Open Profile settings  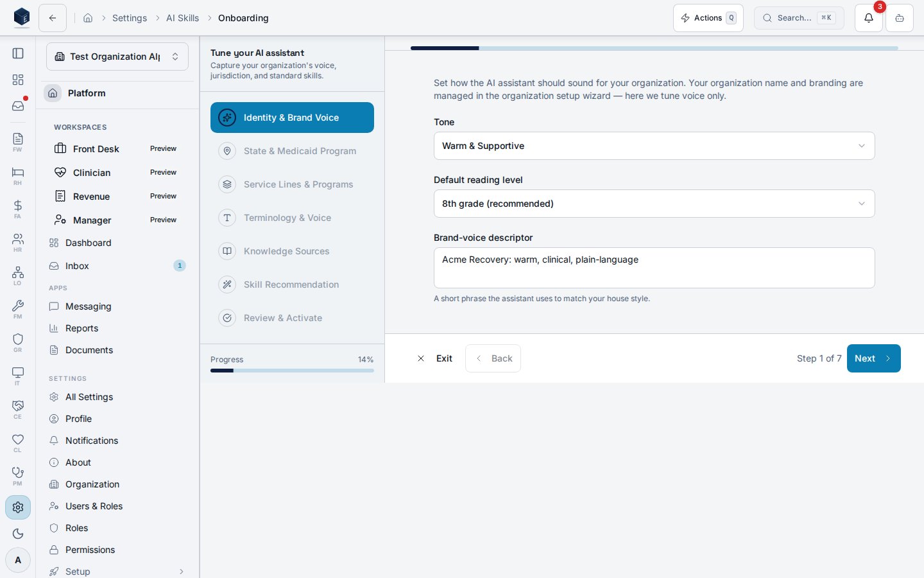point(117,419)
